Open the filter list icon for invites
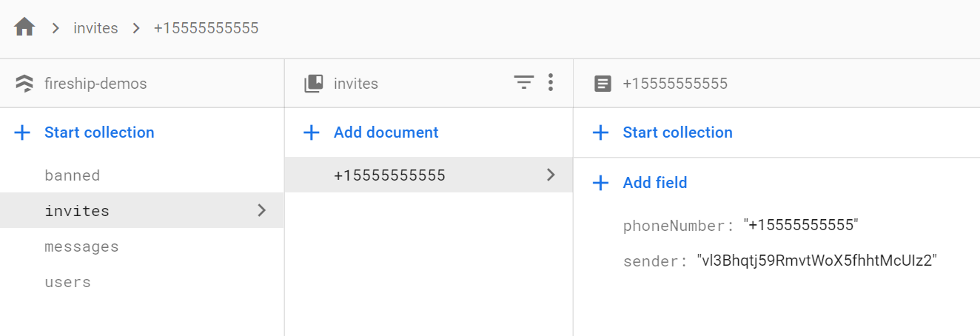980x336 pixels. (x=524, y=83)
